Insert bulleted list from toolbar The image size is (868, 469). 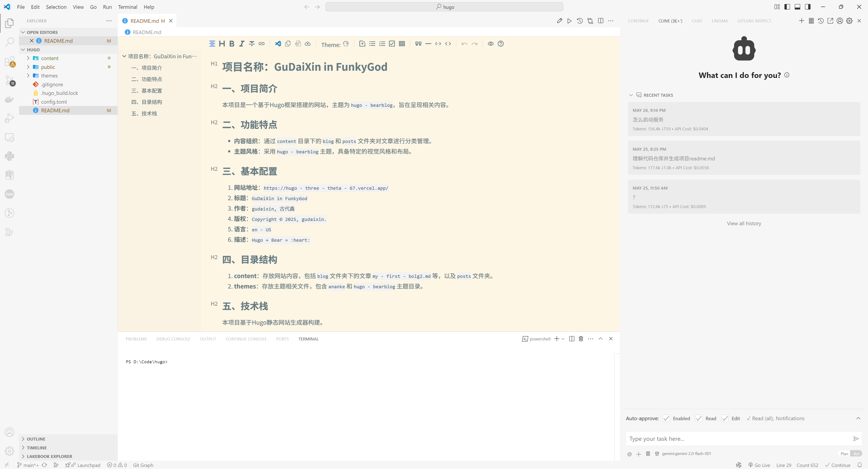[372, 44]
